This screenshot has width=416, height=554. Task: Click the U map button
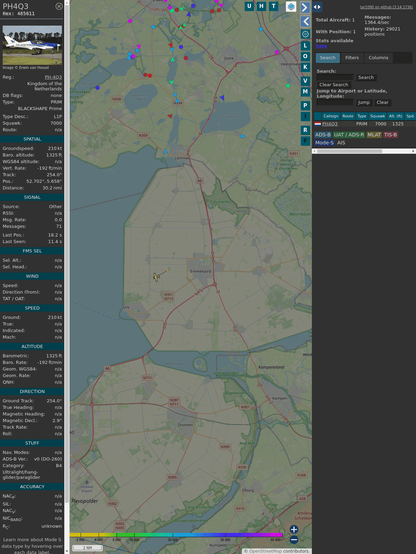250,6
